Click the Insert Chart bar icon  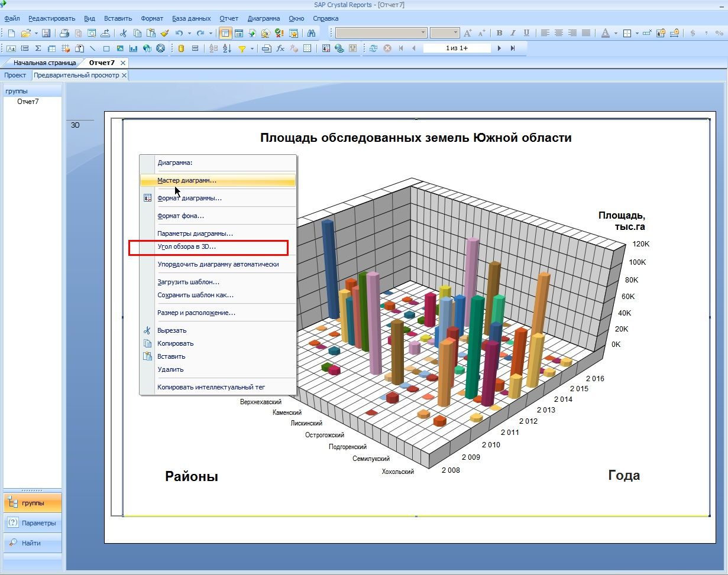134,48
